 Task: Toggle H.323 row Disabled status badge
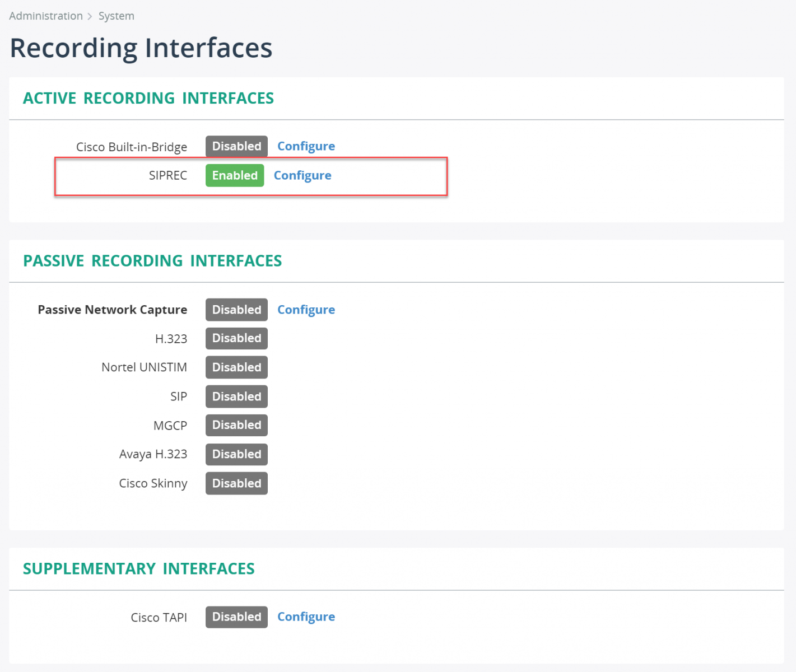(236, 338)
